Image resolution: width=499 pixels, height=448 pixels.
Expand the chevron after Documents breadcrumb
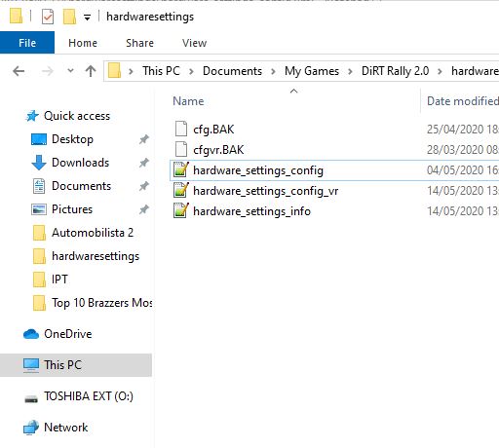pos(273,71)
